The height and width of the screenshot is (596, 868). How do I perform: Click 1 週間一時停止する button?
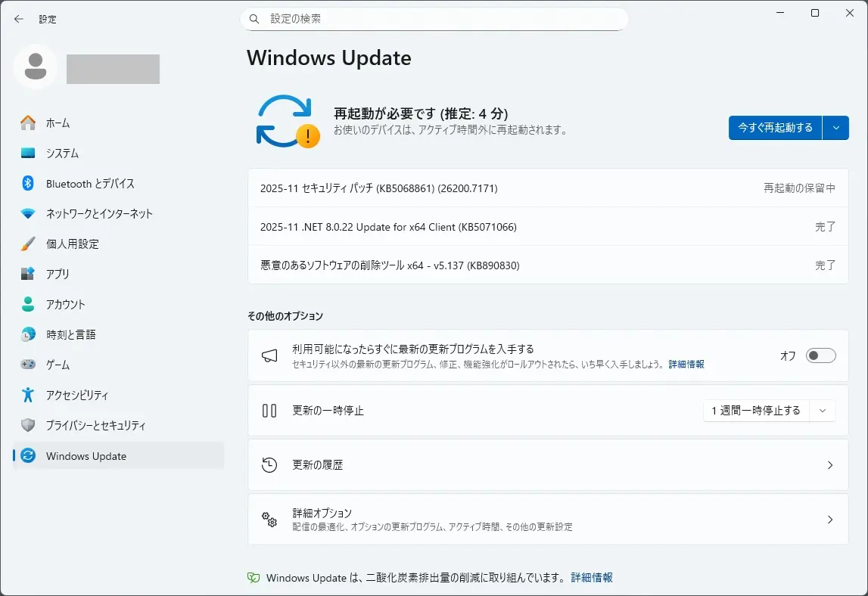756,411
